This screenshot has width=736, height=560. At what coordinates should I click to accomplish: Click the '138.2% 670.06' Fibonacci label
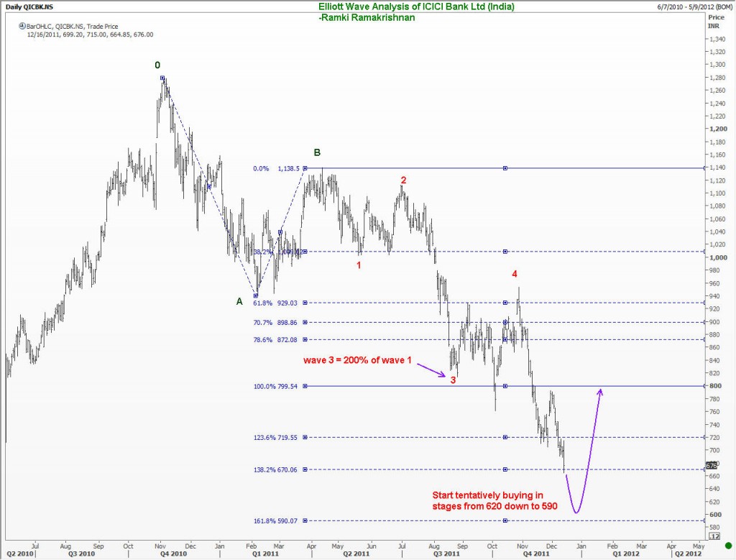pos(275,470)
